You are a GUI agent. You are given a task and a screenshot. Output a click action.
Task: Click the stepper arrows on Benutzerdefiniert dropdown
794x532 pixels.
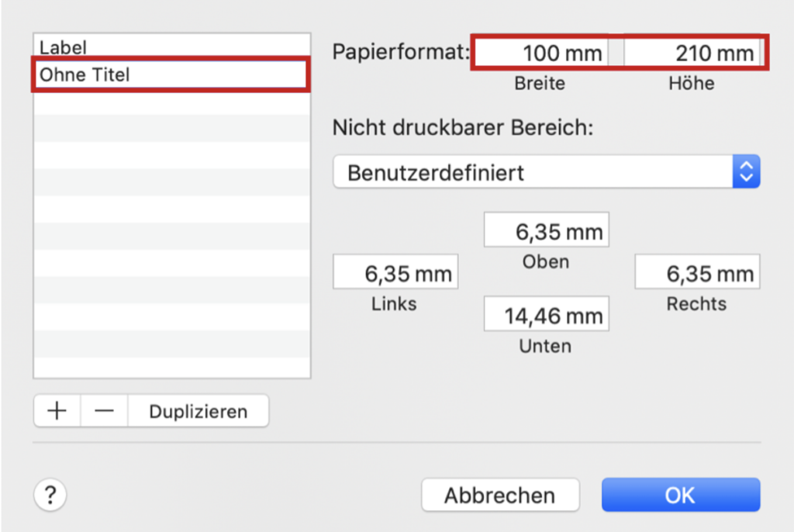(745, 171)
